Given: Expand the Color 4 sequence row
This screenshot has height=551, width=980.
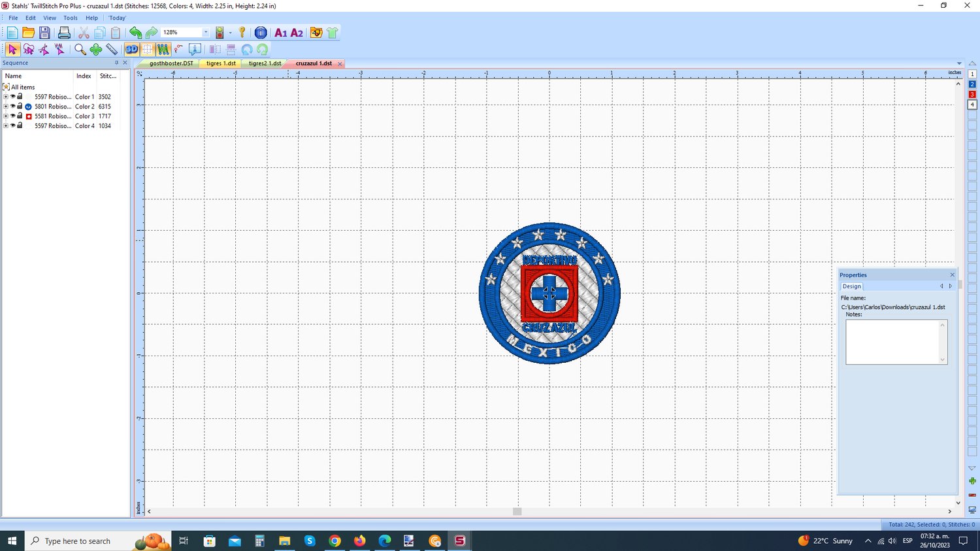Looking at the screenshot, I should click(x=6, y=126).
